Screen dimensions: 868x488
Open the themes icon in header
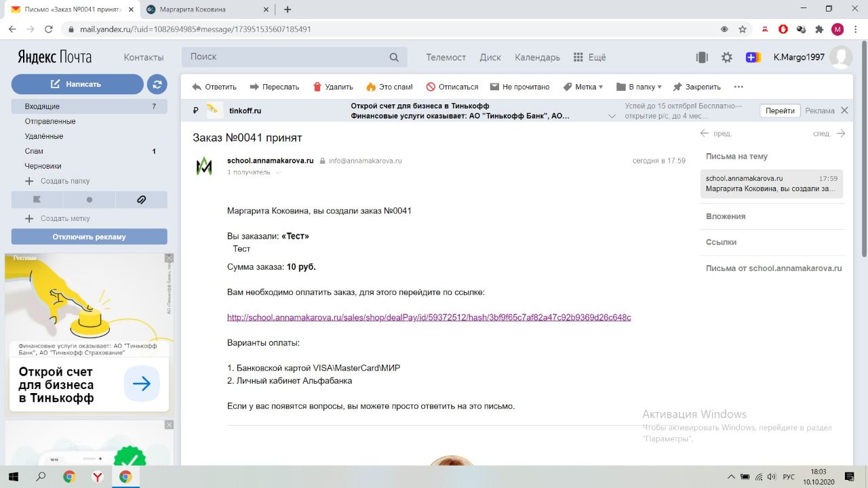pyautogui.click(x=702, y=58)
